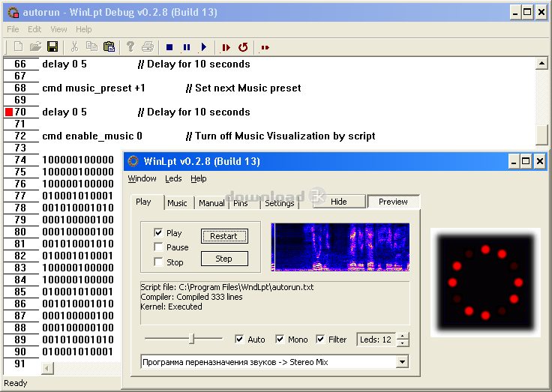This screenshot has width=552, height=392.
Task: Click the sensitivity slider handle
Action: pyautogui.click(x=192, y=339)
